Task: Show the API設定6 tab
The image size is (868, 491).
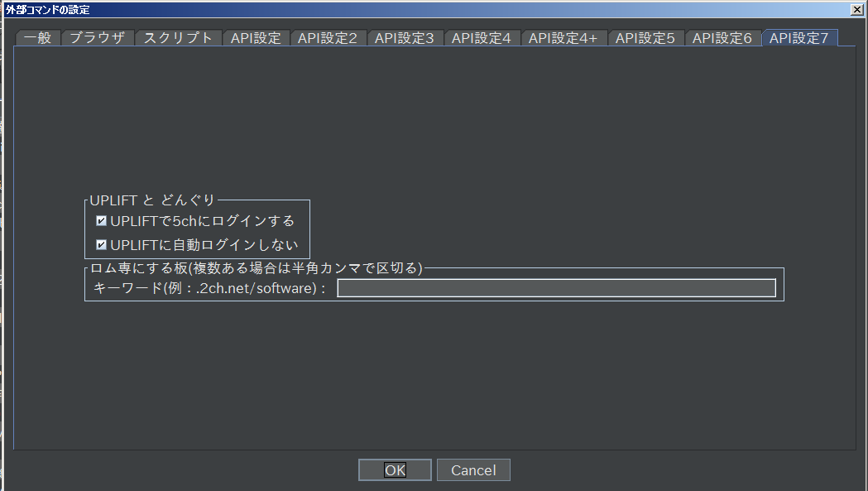Action: click(x=722, y=38)
